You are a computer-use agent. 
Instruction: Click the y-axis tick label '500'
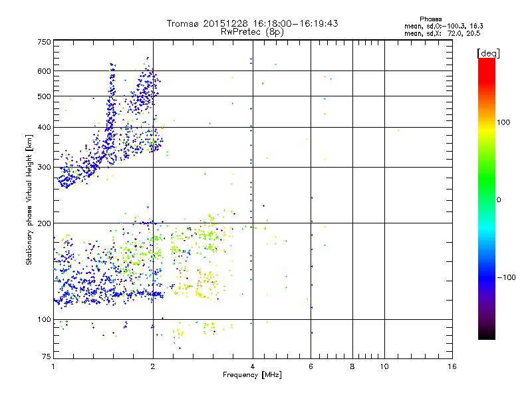[x=44, y=96]
